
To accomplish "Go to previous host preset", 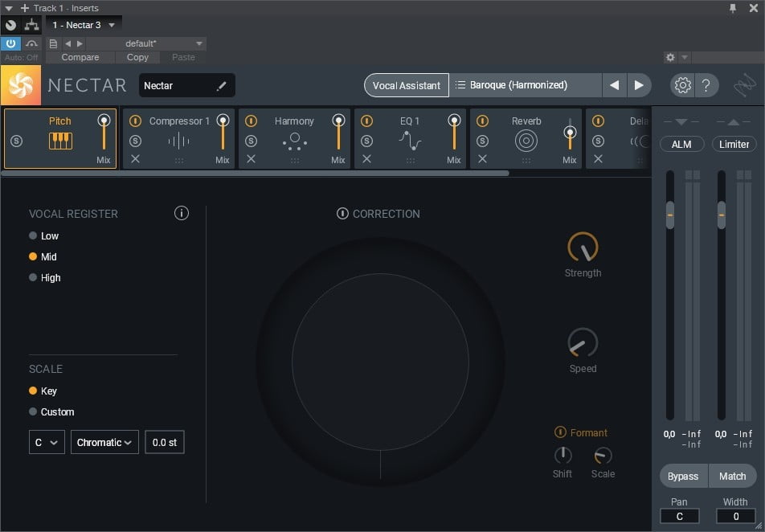I will [x=67, y=43].
